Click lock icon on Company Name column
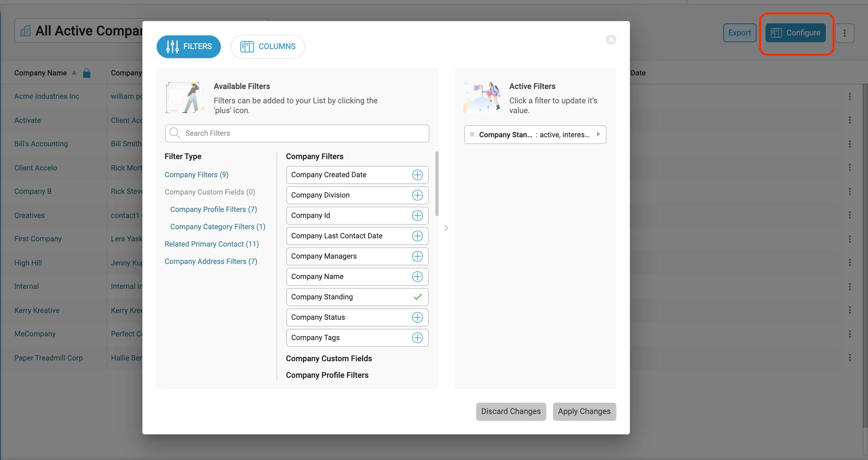The image size is (868, 460). (87, 73)
